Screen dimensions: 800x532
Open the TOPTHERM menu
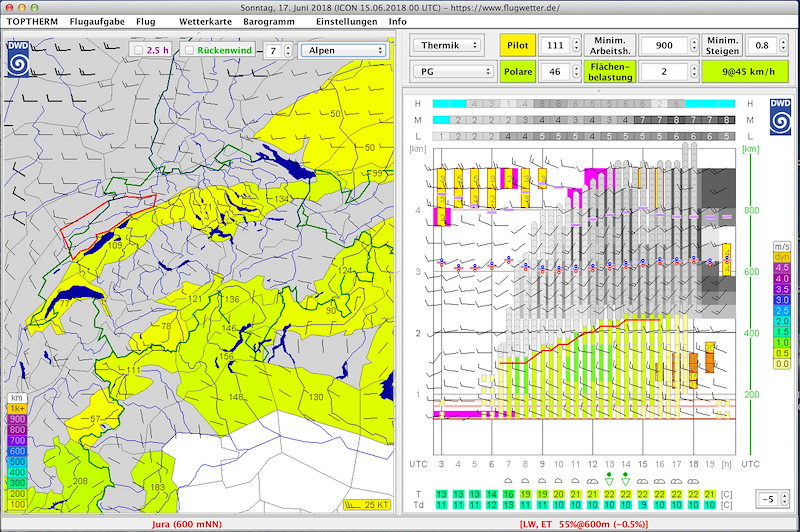click(32, 21)
